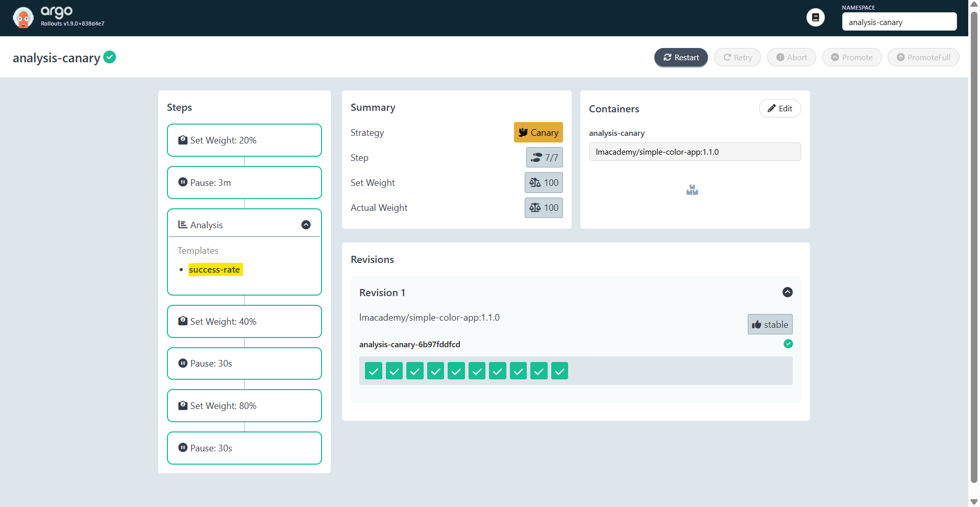Click the green healthy status icon beside title

pos(110,57)
